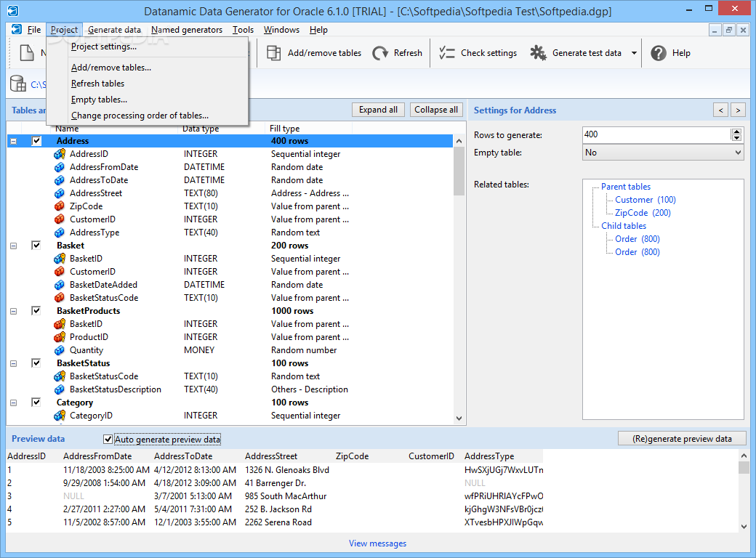Click the AddressStreet column cube icon
Viewport: 756px width, 558px height.
[60, 193]
